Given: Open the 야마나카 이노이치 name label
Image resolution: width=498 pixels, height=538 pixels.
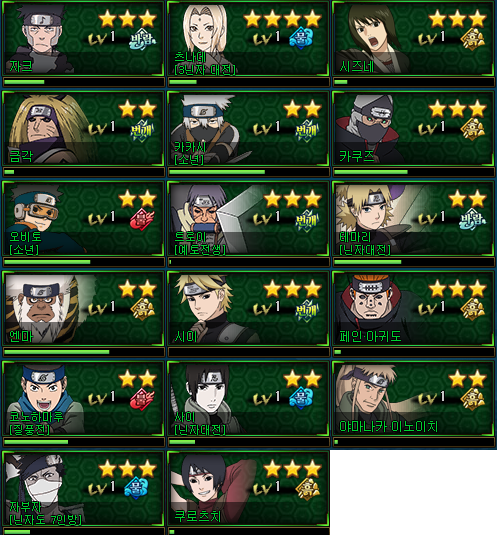Looking at the screenshot, I should click(x=389, y=426).
